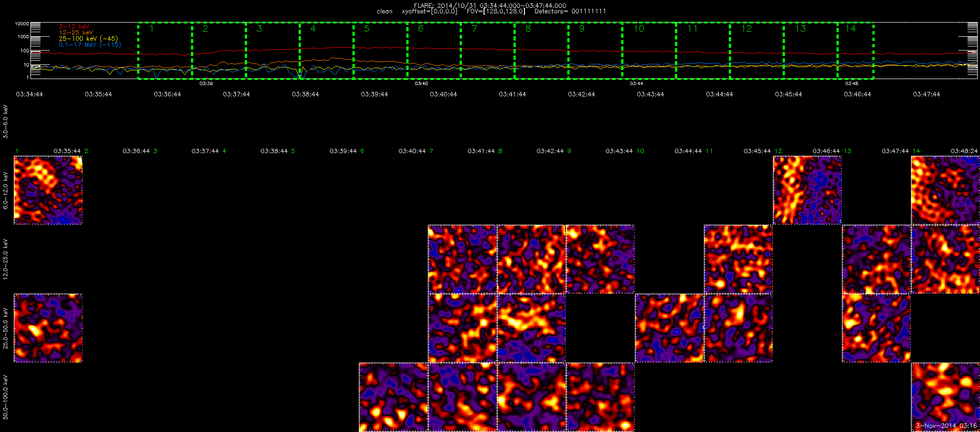The height and width of the screenshot is (432, 980).
Task: Select the 12.0-25.0 keV image for interval 13
Action: (x=876, y=259)
